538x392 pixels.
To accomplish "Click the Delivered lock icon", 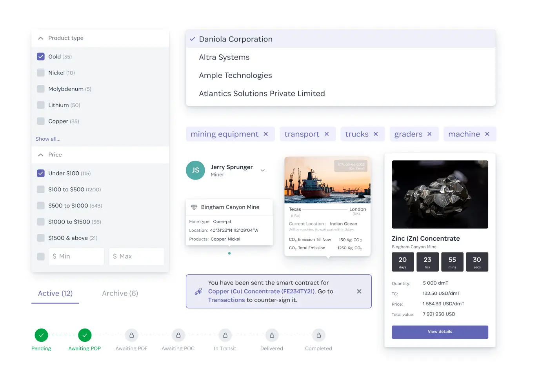I will tap(272, 335).
